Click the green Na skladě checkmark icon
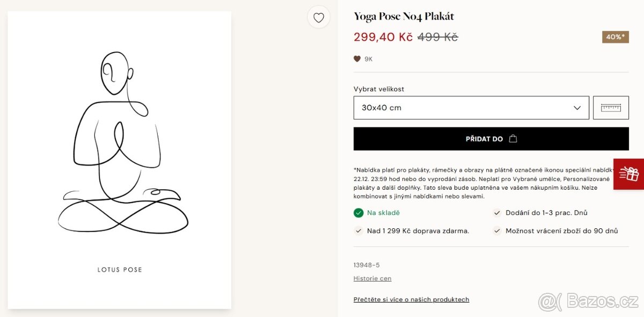The width and height of the screenshot is (644, 317). tap(358, 213)
